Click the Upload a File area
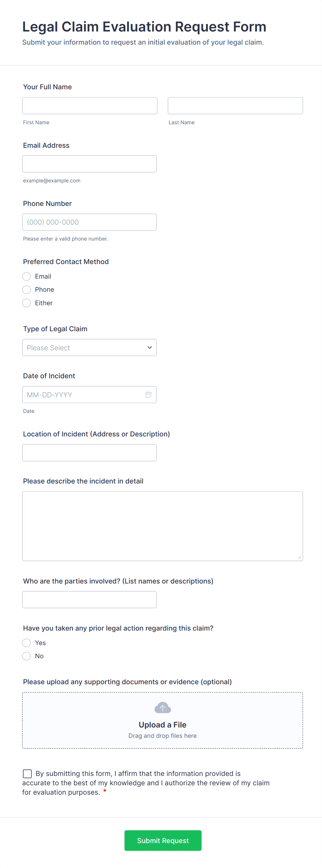322x868 pixels. click(x=163, y=721)
